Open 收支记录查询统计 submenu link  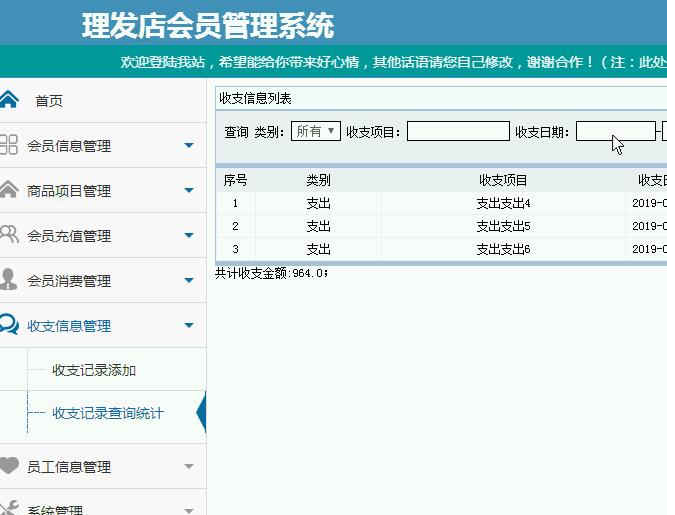(108, 413)
